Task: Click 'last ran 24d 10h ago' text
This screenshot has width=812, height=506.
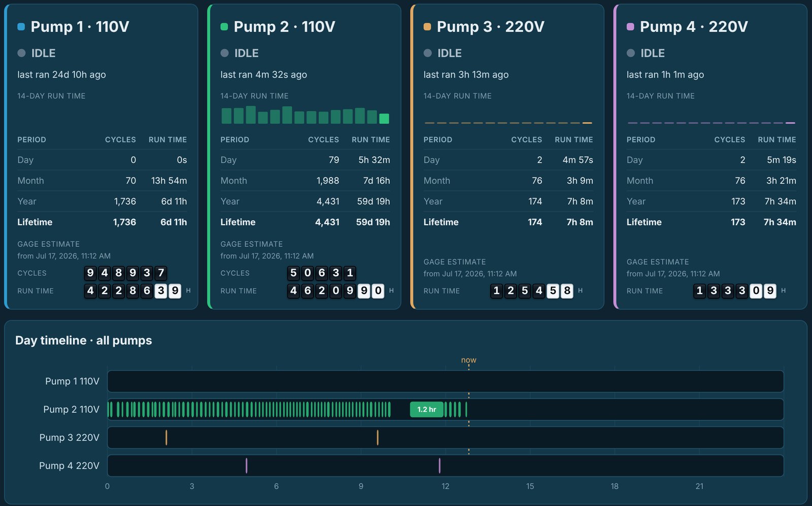Action: [x=61, y=75]
